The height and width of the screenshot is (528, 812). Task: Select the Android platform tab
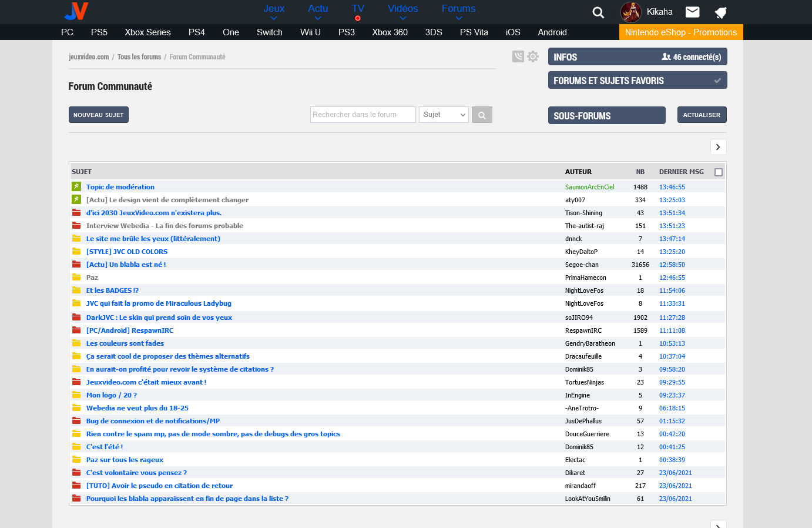coord(552,32)
